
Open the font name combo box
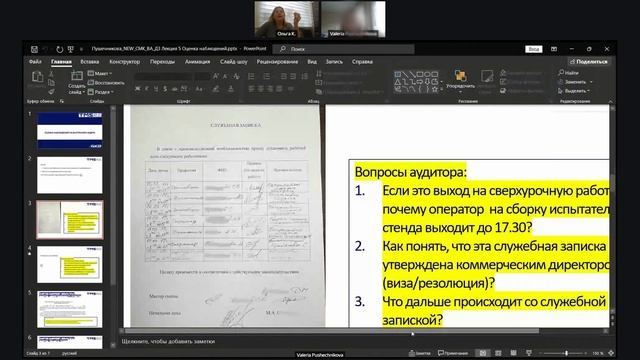pos(164,76)
